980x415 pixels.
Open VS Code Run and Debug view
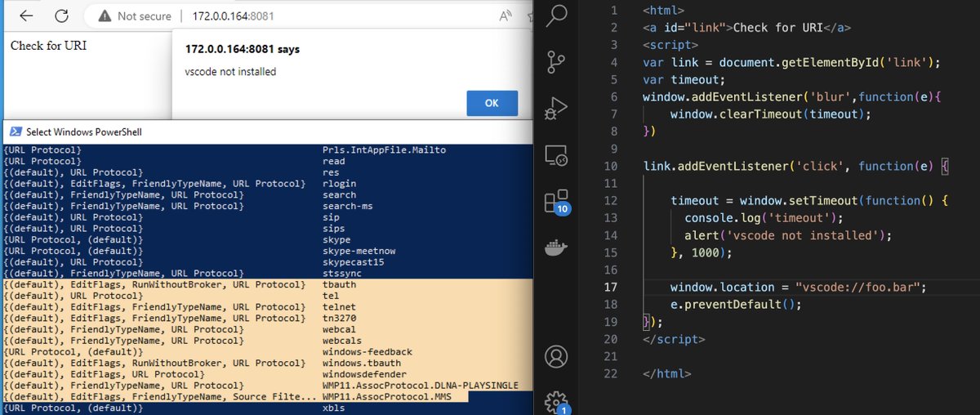pyautogui.click(x=556, y=108)
